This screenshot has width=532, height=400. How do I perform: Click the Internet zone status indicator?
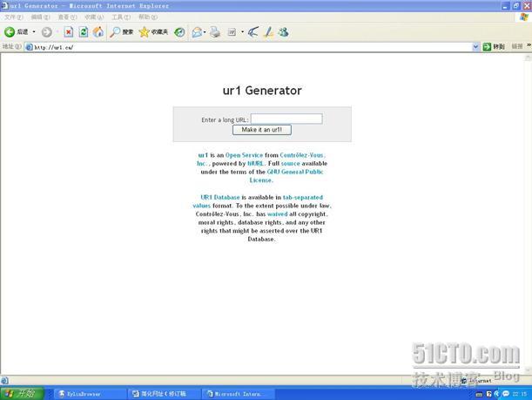coord(477,381)
